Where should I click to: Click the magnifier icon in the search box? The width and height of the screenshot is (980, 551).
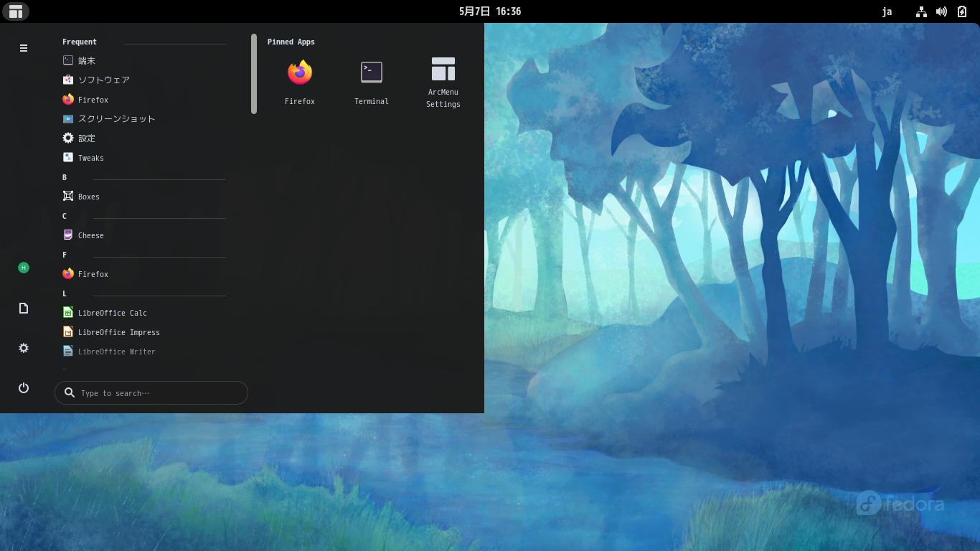(70, 393)
